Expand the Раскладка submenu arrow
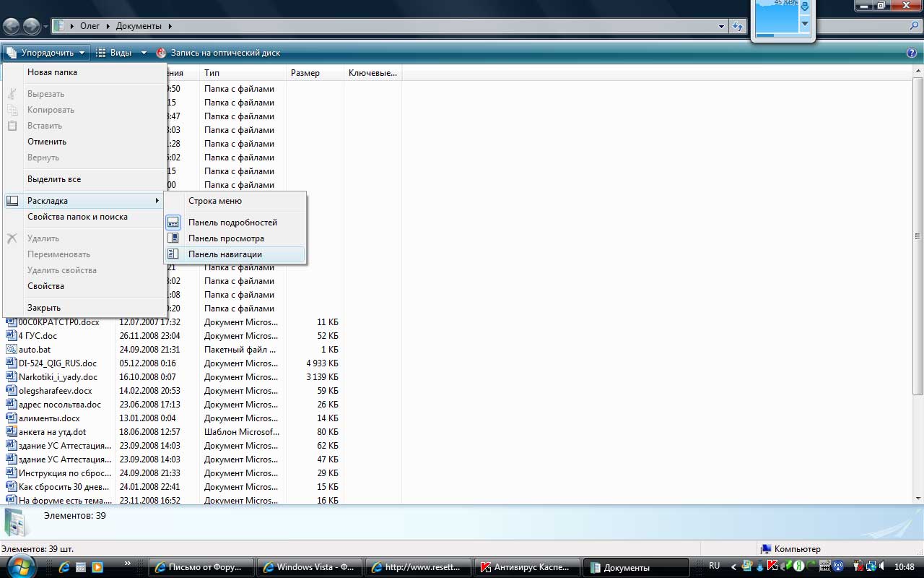The image size is (924, 578). point(157,201)
